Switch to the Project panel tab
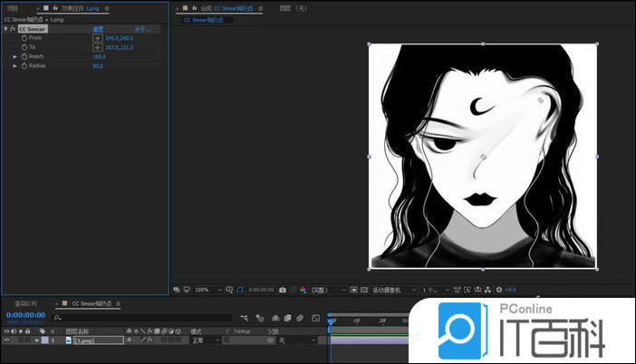The width and height of the screenshot is (636, 364). click(13, 7)
